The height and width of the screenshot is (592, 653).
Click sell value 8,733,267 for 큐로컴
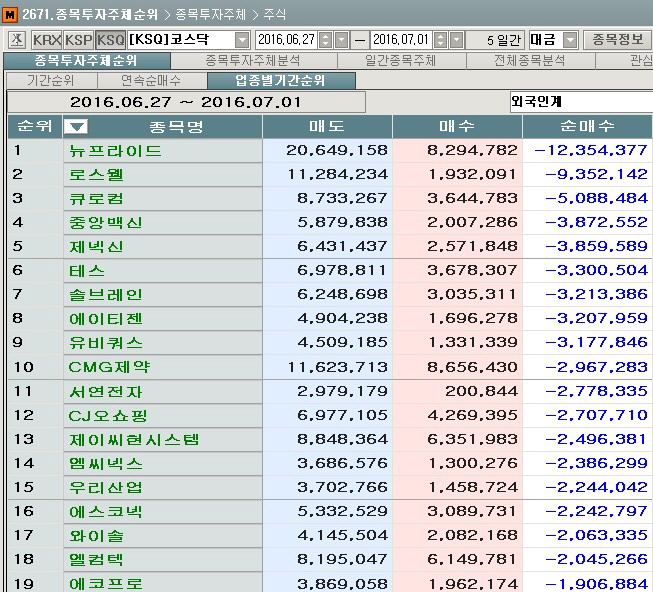pyautogui.click(x=342, y=199)
